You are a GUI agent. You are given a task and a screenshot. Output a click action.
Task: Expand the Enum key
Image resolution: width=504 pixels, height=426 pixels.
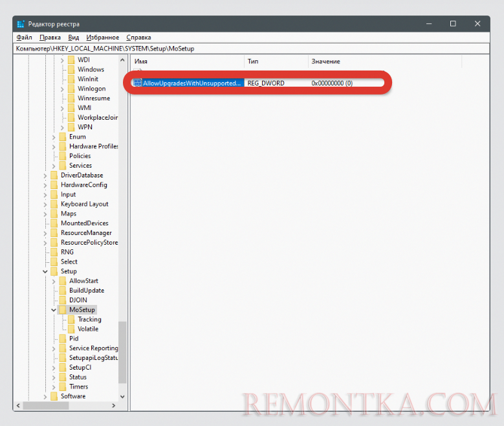tap(54, 137)
